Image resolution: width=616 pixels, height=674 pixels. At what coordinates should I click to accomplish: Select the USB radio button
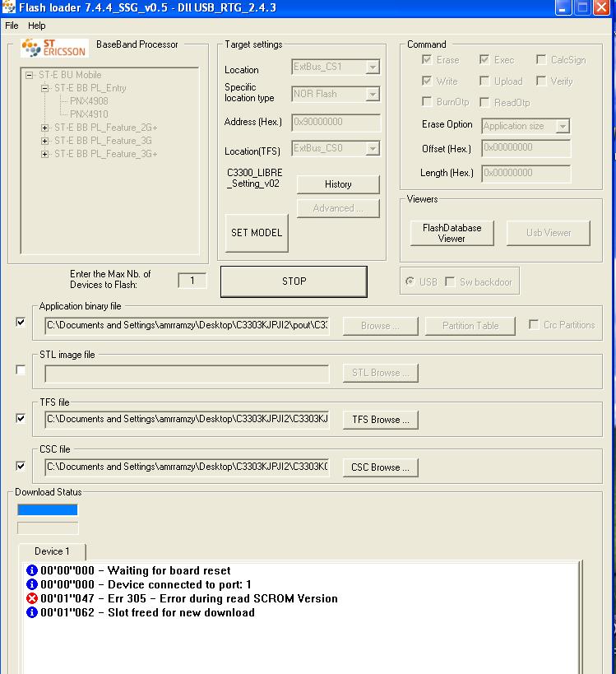tap(410, 281)
